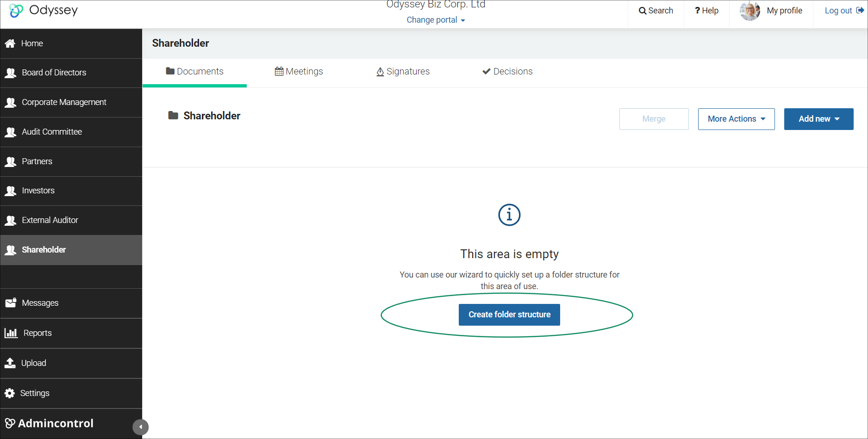Click the info circle icon
868x439 pixels.
509,215
